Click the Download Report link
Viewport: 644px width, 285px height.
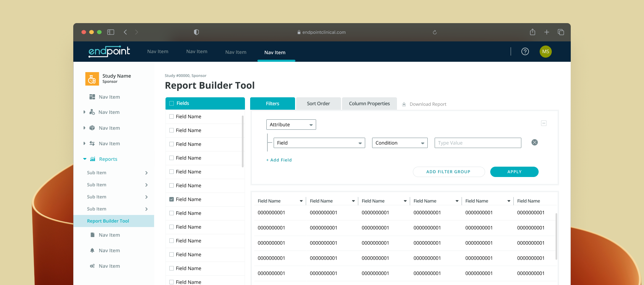(x=428, y=104)
